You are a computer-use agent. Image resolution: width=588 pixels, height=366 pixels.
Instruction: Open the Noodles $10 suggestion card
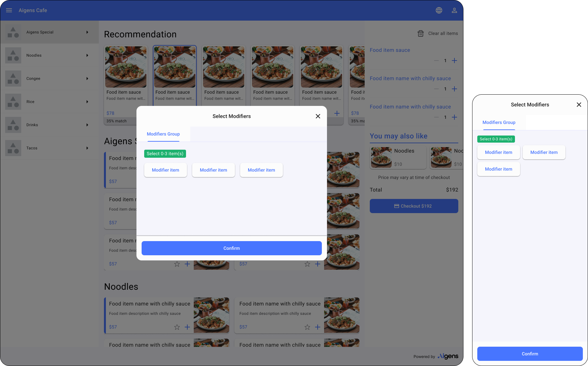coord(398,158)
